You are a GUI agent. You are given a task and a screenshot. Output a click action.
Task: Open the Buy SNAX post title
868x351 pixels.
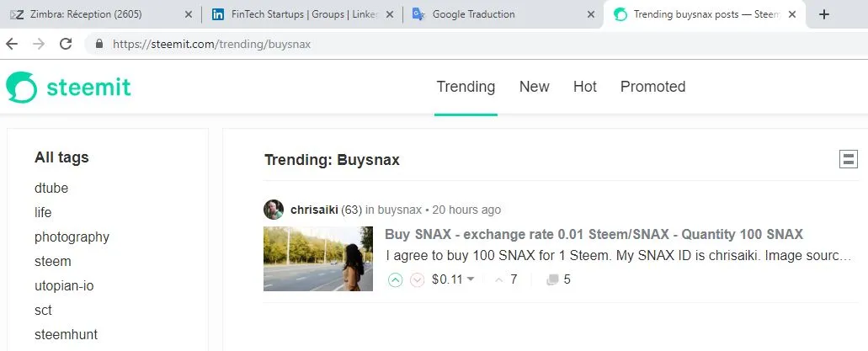[x=594, y=234]
